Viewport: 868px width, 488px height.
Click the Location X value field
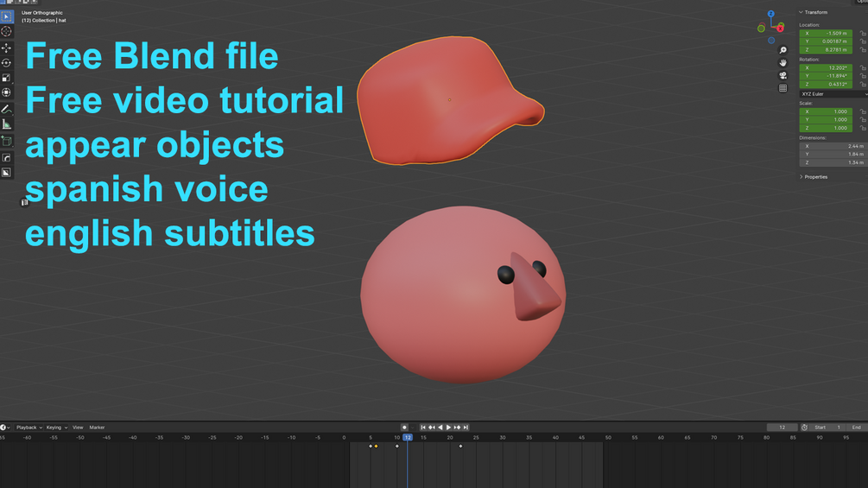[826, 33]
